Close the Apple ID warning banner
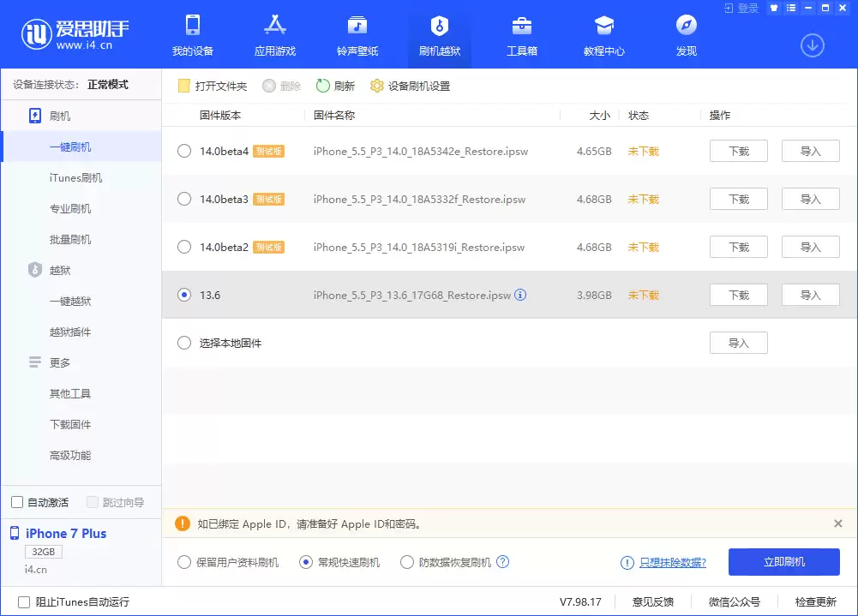 pyautogui.click(x=837, y=523)
